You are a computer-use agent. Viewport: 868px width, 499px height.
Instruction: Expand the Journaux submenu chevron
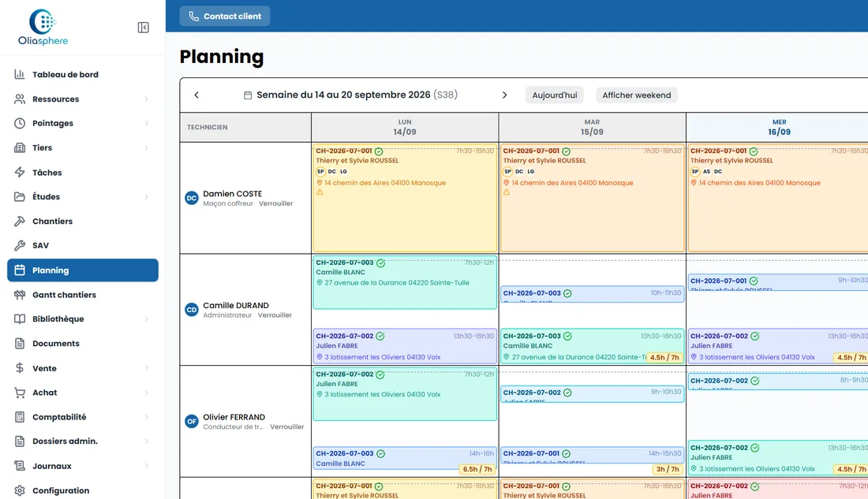(147, 466)
